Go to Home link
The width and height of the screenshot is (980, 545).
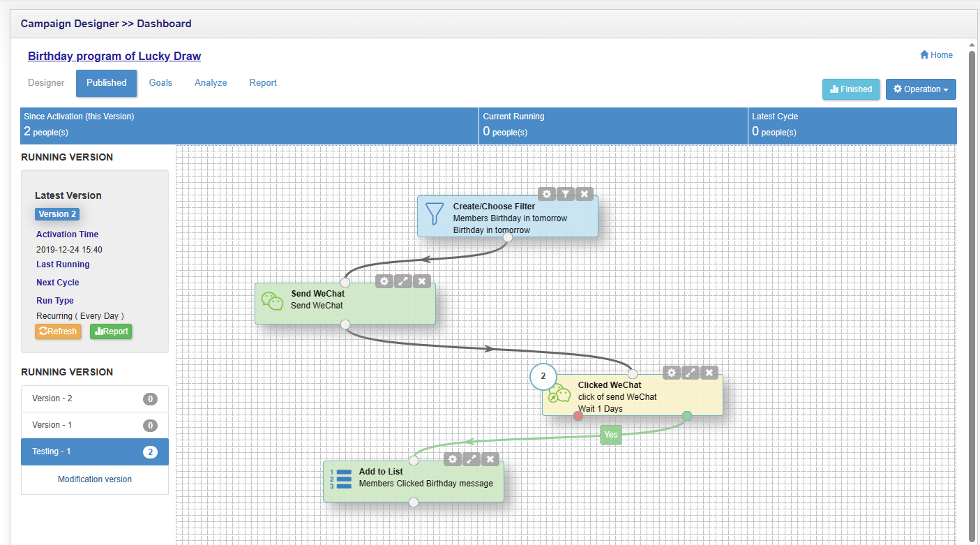[936, 55]
